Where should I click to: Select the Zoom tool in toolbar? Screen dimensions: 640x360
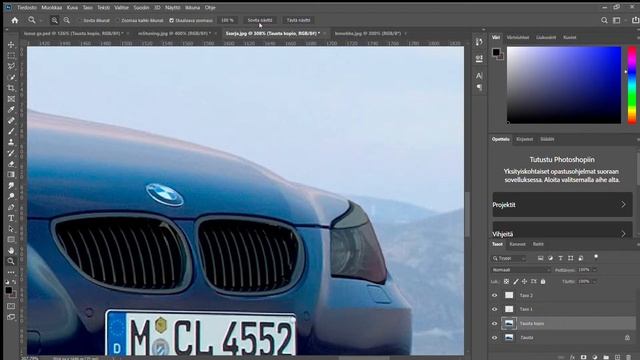pyautogui.click(x=11, y=261)
